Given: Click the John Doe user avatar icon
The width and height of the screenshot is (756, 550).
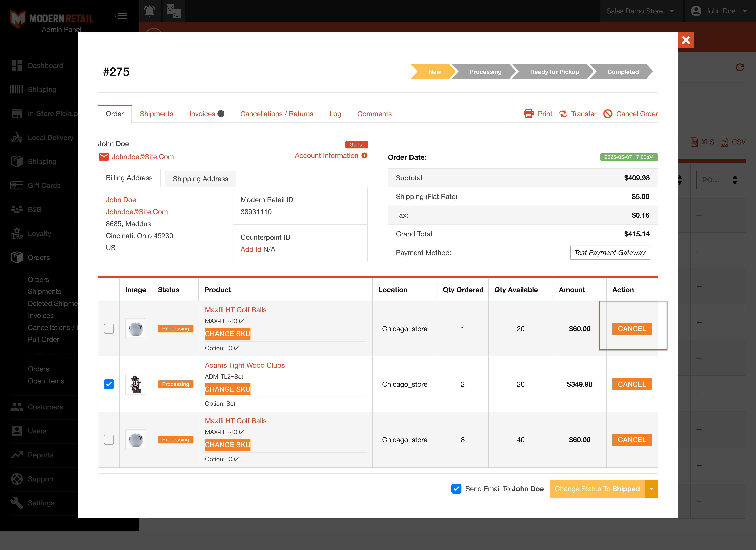Looking at the screenshot, I should point(696,11).
